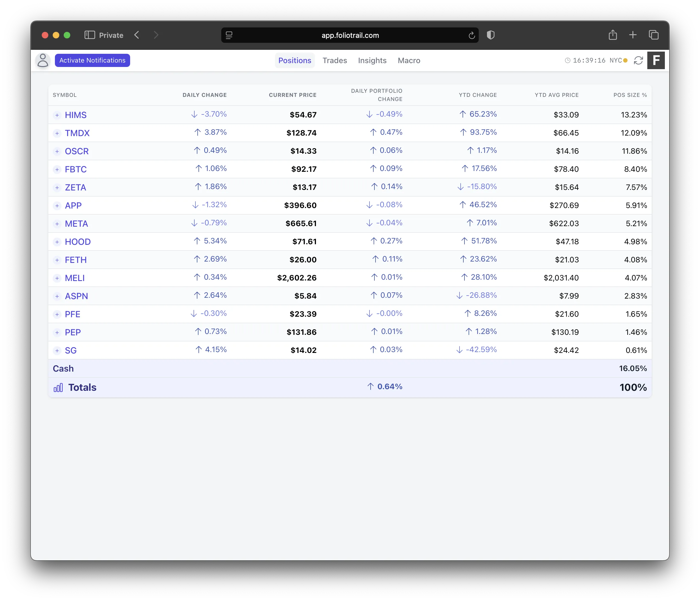Expand the FETH row
Image resolution: width=700 pixels, height=601 pixels.
[57, 260]
